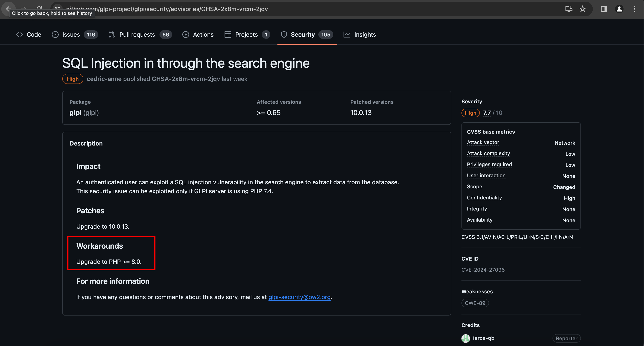Screen dimensions: 644x346
Task: Click the cedric-anne author name
Action: coord(104,79)
